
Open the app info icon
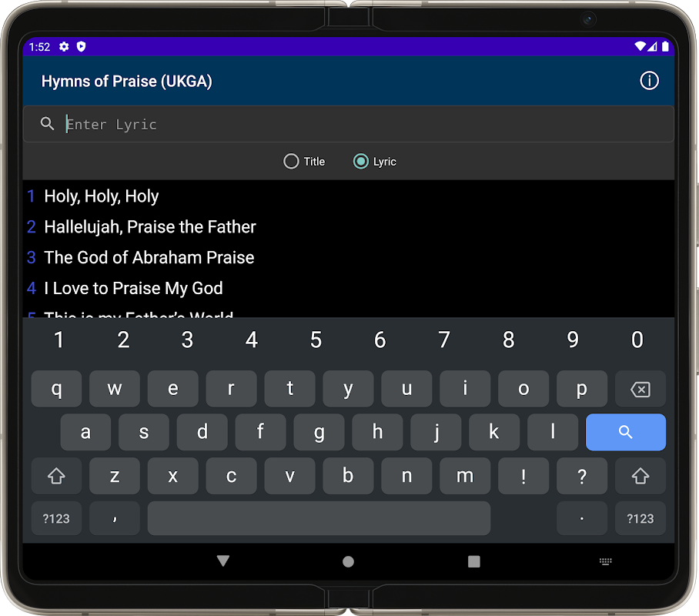(649, 81)
